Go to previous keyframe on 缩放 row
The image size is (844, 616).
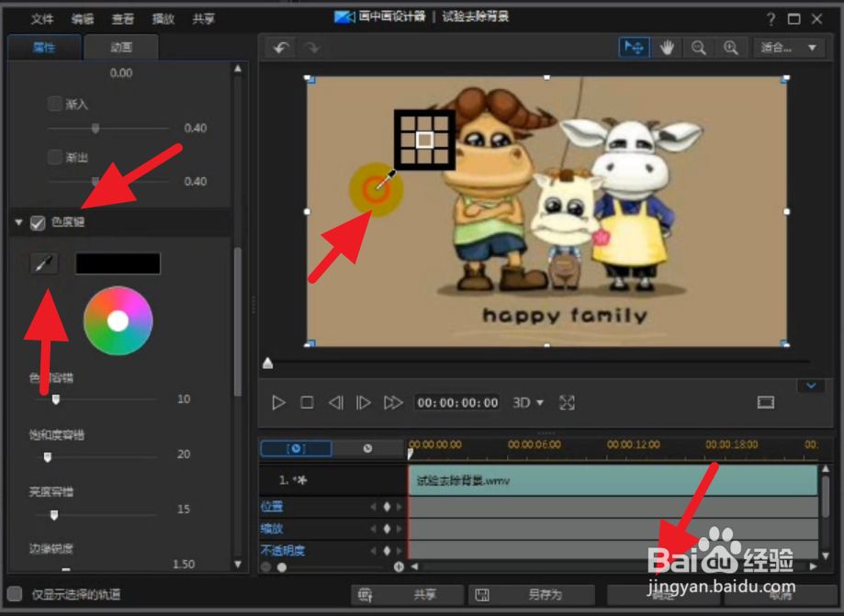pos(373,528)
